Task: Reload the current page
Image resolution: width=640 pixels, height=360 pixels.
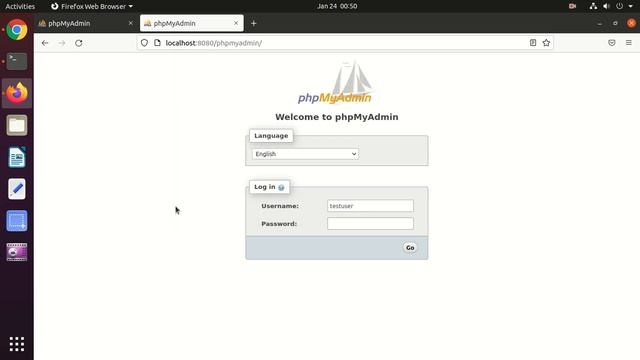Action: [x=79, y=43]
